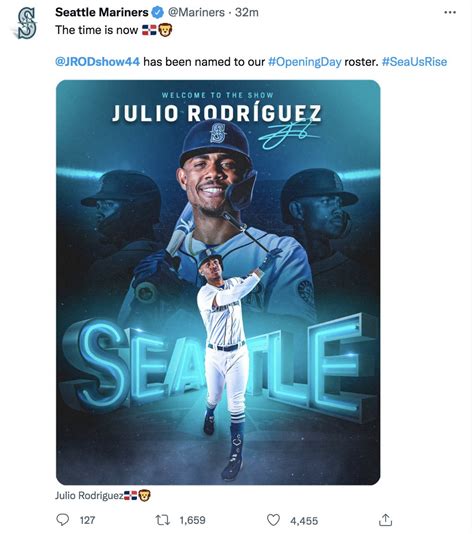Click the lion emoji after 'The time is now'
The image size is (474, 534).
pos(165,30)
